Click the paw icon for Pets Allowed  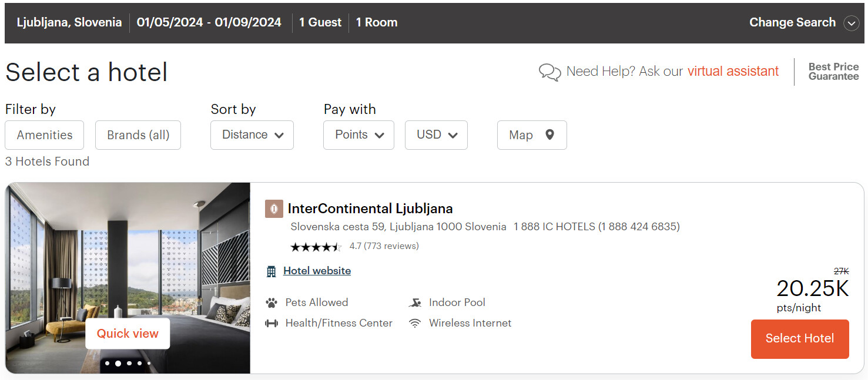click(x=271, y=303)
